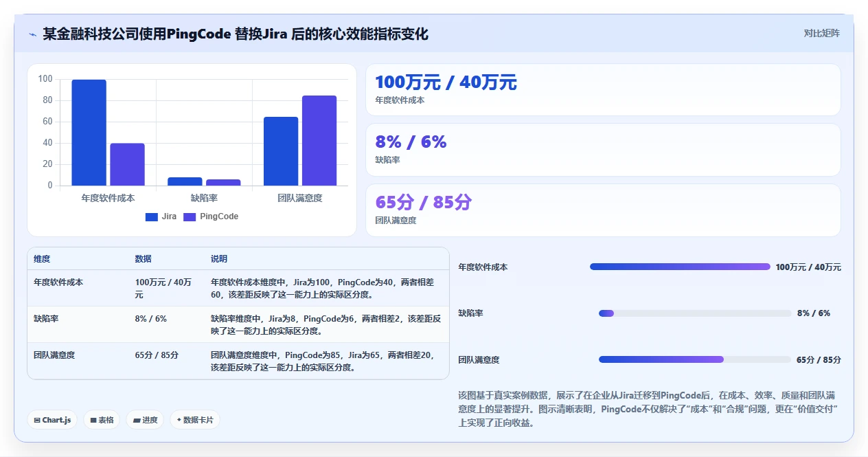
Task: Click the PingCode bar for 年度软件成本
Action: pyautogui.click(x=127, y=164)
